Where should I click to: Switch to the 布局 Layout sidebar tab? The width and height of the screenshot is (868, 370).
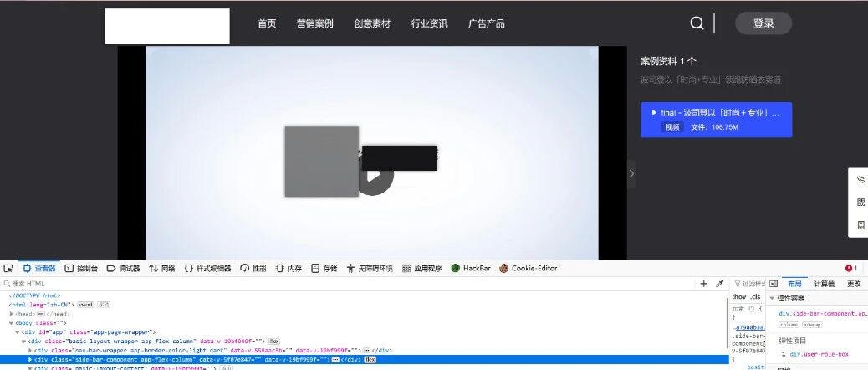click(x=795, y=284)
